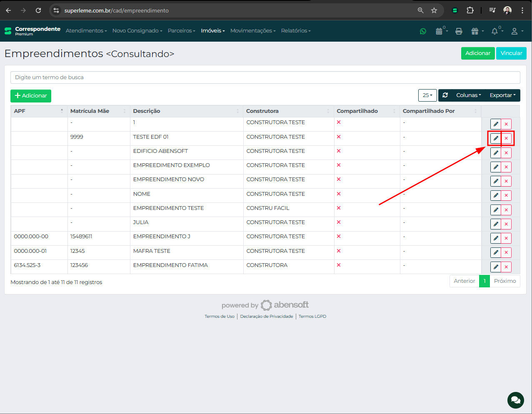The image size is (532, 414).
Task: Click the refresh table icon button
Action: tap(445, 95)
